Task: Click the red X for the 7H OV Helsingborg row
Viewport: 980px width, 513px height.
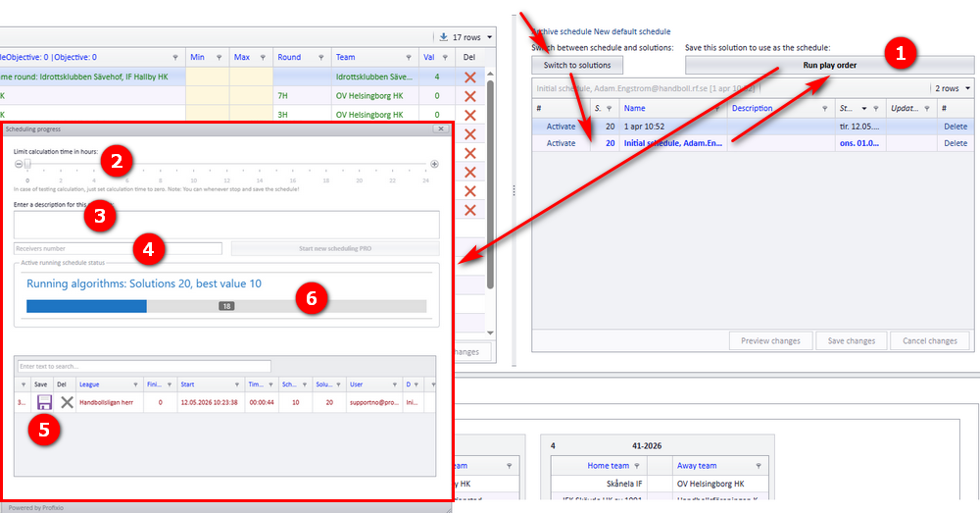Action: 470,96
